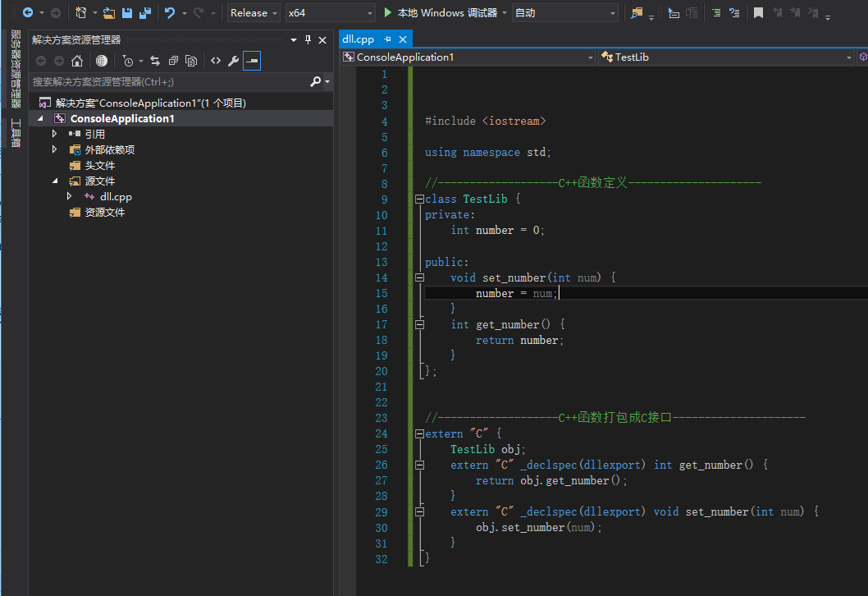
Task: Click the wrench Properties icon
Action: click(233, 61)
